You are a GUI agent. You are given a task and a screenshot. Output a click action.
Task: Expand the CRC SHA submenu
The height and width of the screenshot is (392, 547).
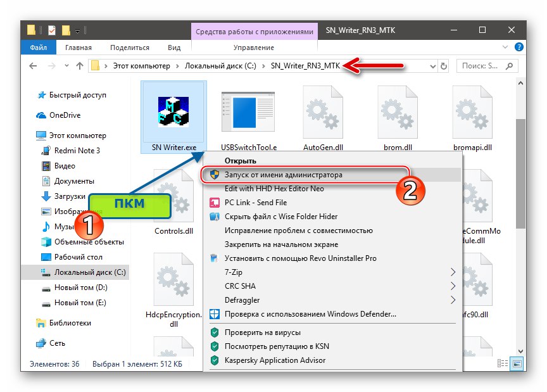453,286
